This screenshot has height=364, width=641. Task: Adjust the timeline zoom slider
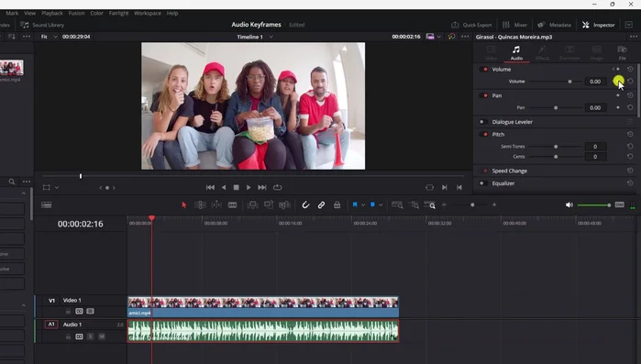(x=472, y=204)
